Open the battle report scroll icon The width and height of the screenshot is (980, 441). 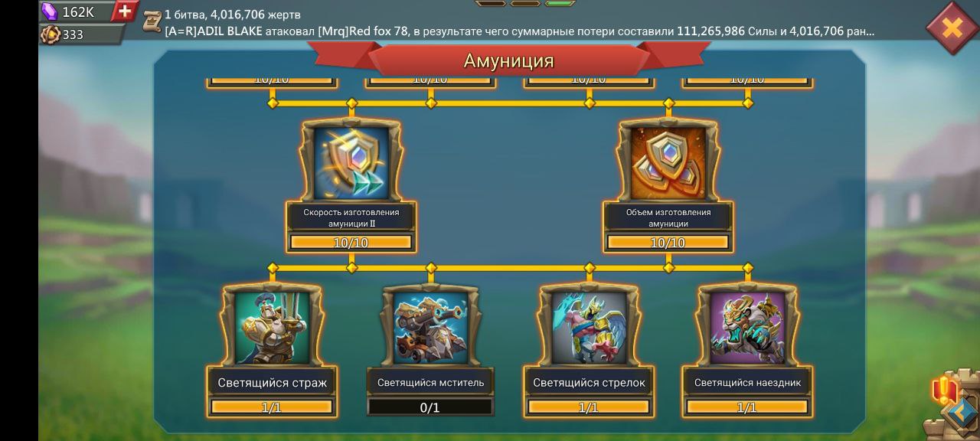tap(152, 21)
